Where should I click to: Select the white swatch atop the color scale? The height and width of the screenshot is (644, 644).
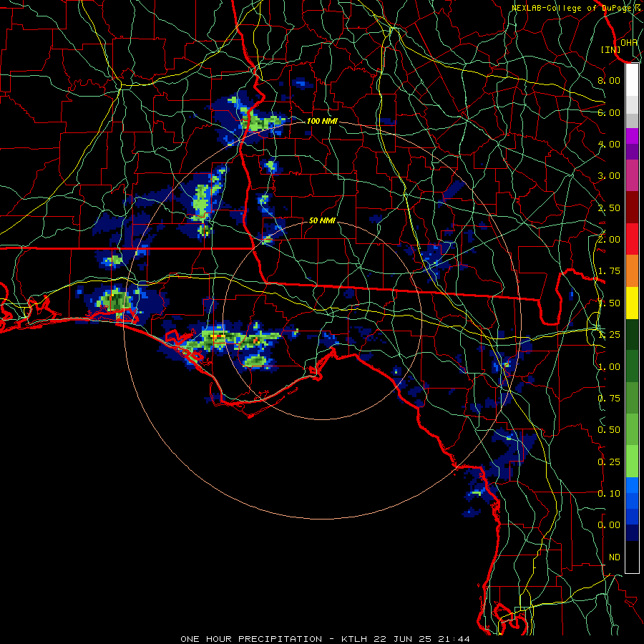pos(632,80)
